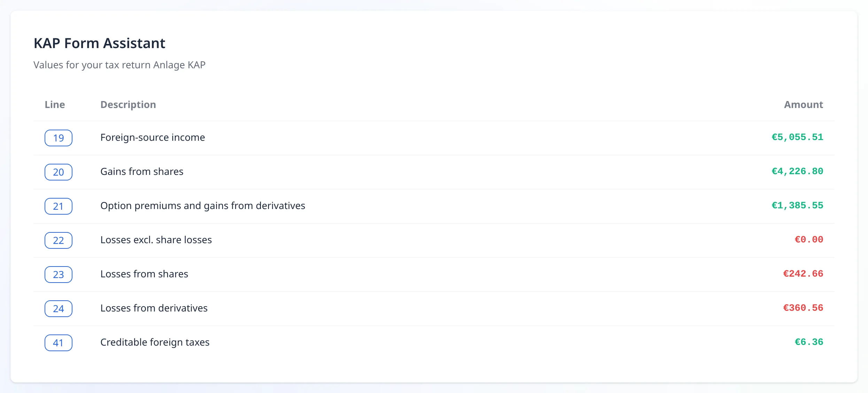
Task: Click the amount €1,385.55
Action: pos(797,206)
